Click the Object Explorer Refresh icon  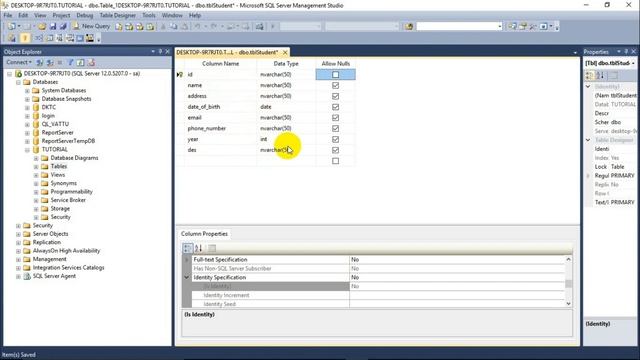coord(80,62)
